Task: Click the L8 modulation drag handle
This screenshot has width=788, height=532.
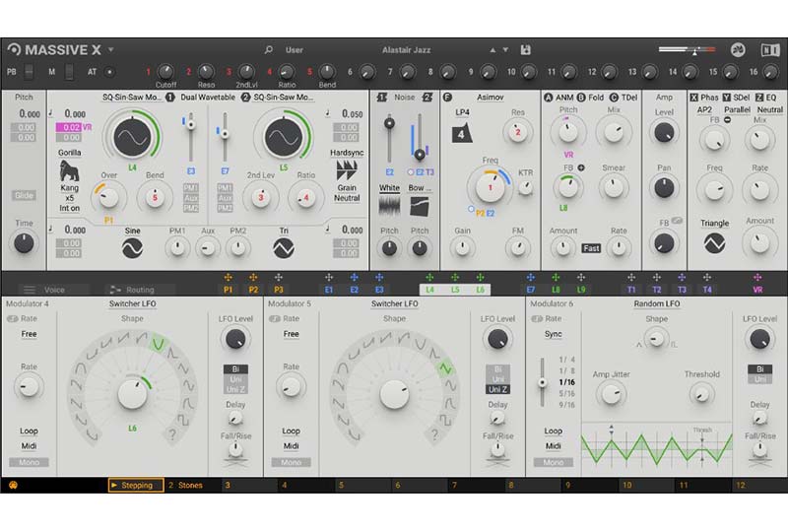Action: coord(556,277)
